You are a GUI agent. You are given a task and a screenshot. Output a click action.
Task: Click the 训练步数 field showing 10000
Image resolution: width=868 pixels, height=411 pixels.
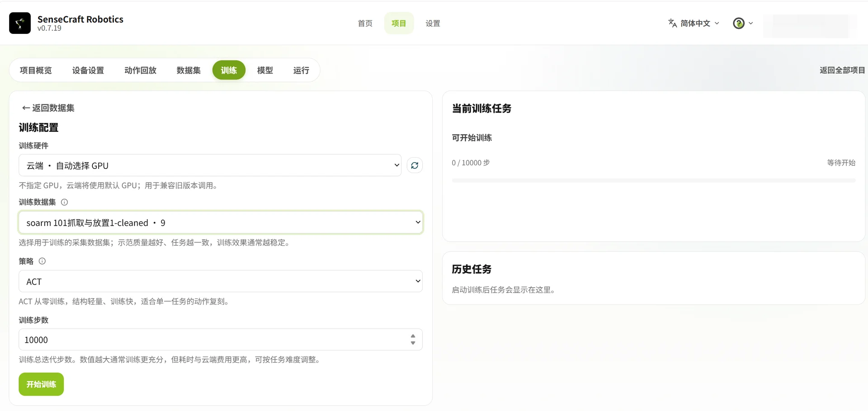[221, 340]
